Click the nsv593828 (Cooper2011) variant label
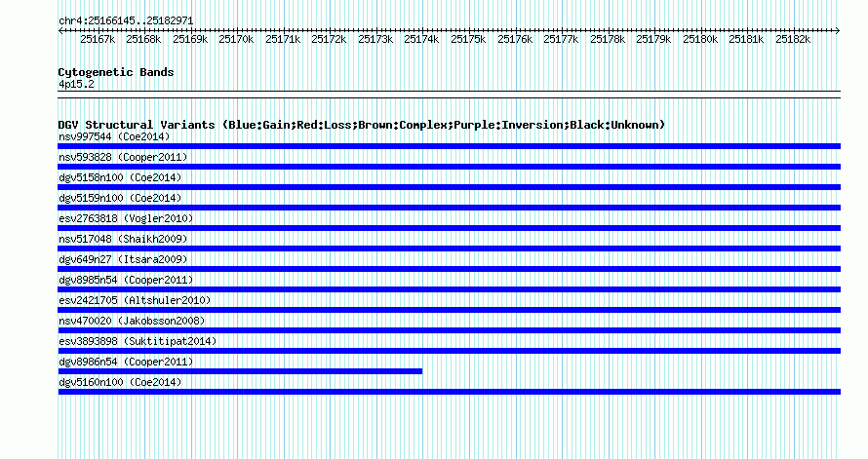This screenshot has width=868, height=459. pyautogui.click(x=123, y=157)
